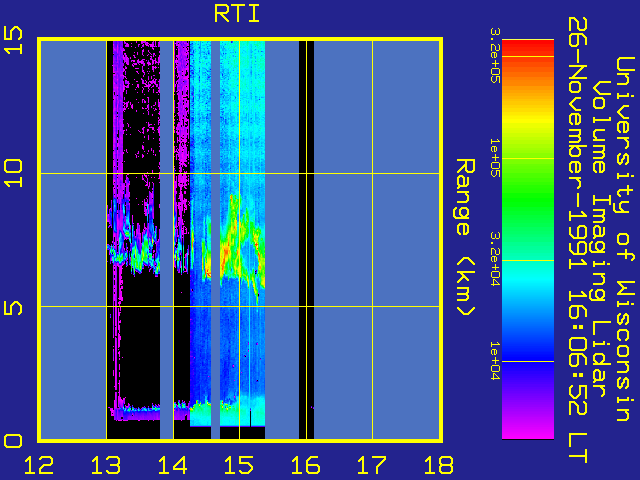Click the black data gap at hour 16

[306, 240]
